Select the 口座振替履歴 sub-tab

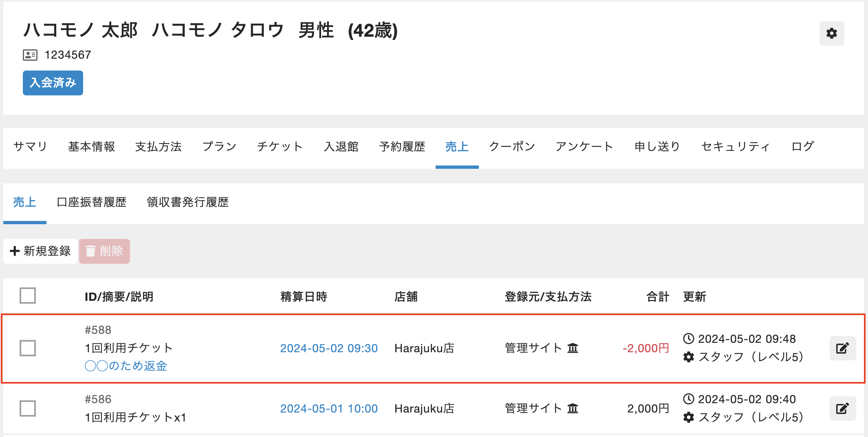coord(92,202)
